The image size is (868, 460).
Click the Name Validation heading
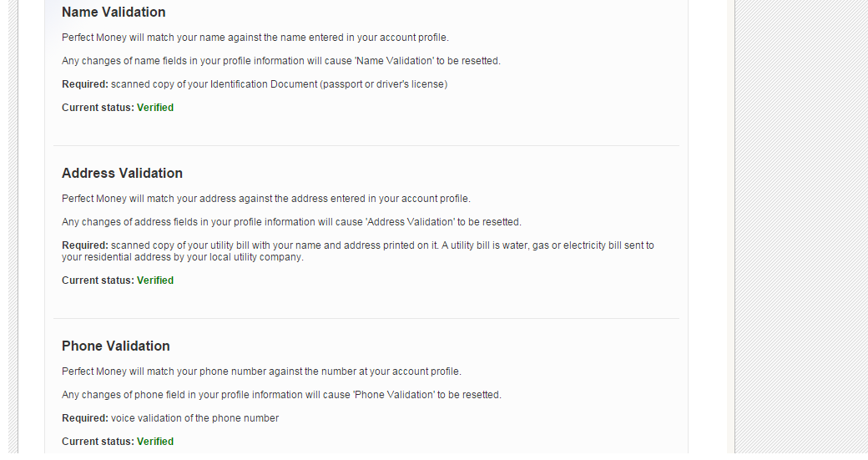pos(114,13)
